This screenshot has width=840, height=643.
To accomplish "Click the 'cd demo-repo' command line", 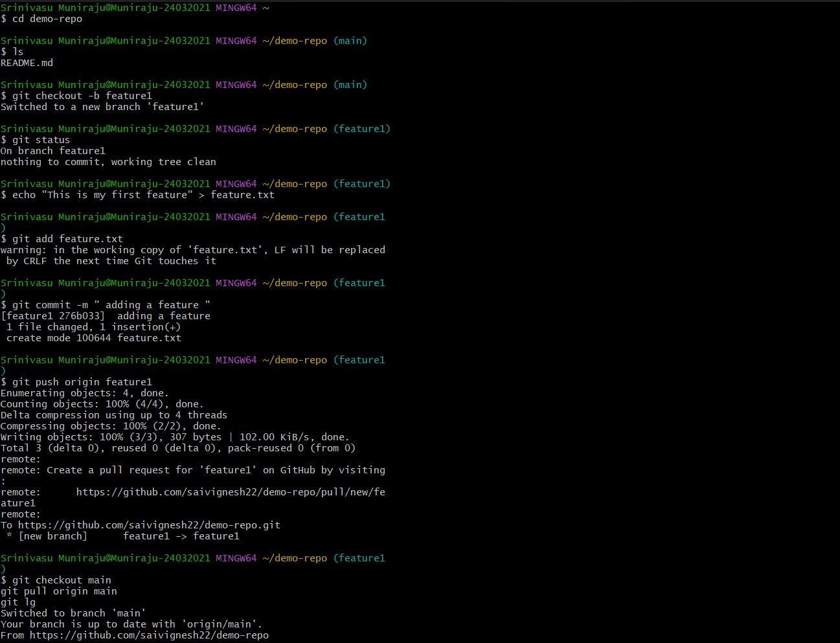I will point(41,19).
